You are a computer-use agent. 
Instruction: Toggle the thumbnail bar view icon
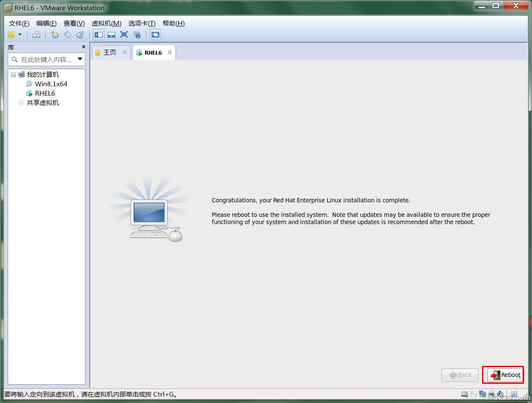tap(111, 35)
